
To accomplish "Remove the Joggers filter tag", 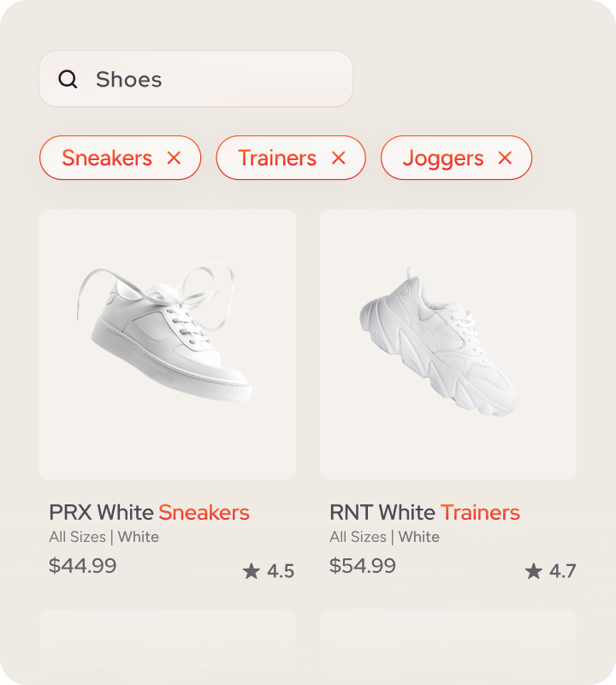I will pos(505,158).
